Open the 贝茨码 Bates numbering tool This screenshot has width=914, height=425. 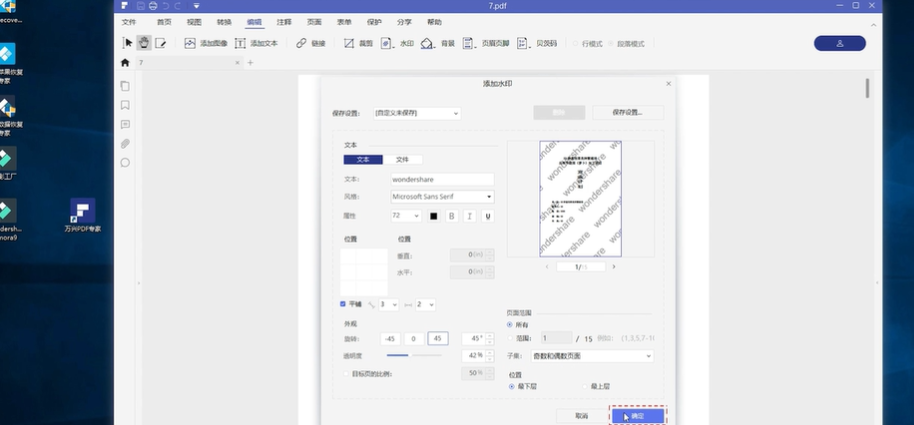(x=523, y=43)
